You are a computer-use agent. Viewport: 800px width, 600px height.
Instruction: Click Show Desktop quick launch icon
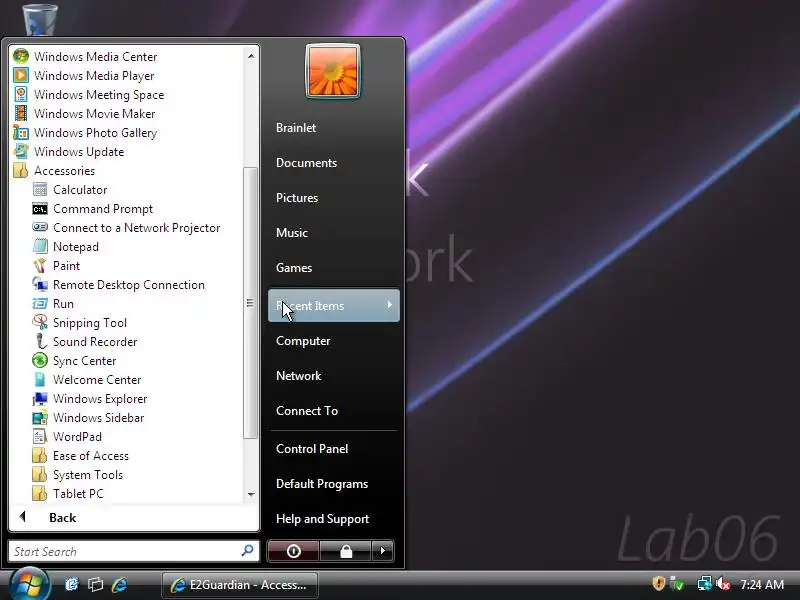point(72,585)
